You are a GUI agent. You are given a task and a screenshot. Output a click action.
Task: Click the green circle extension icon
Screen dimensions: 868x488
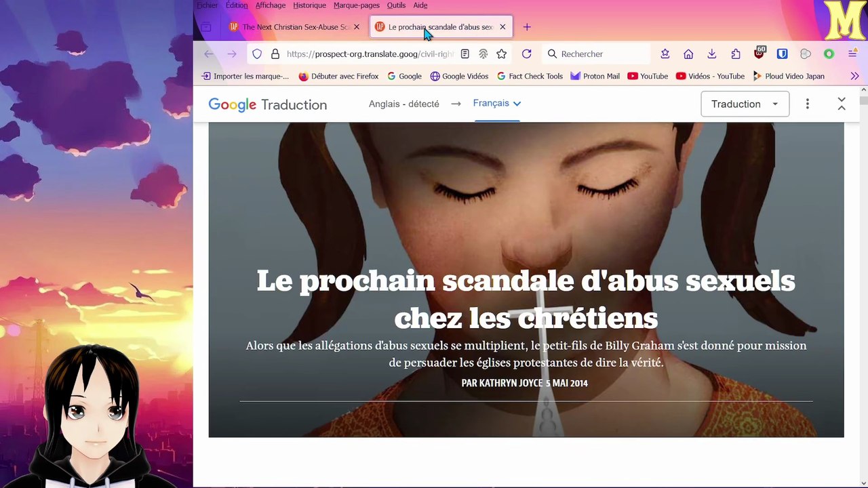click(829, 54)
